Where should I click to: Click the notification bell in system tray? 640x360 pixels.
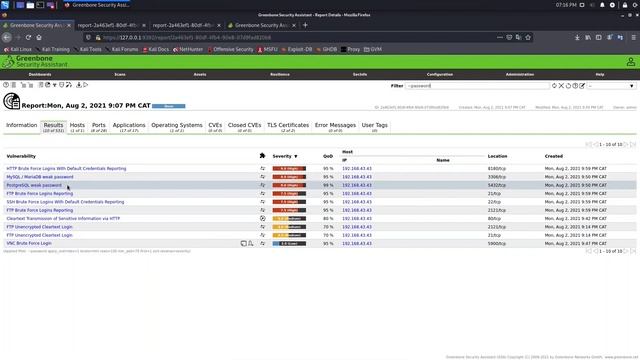click(602, 5)
